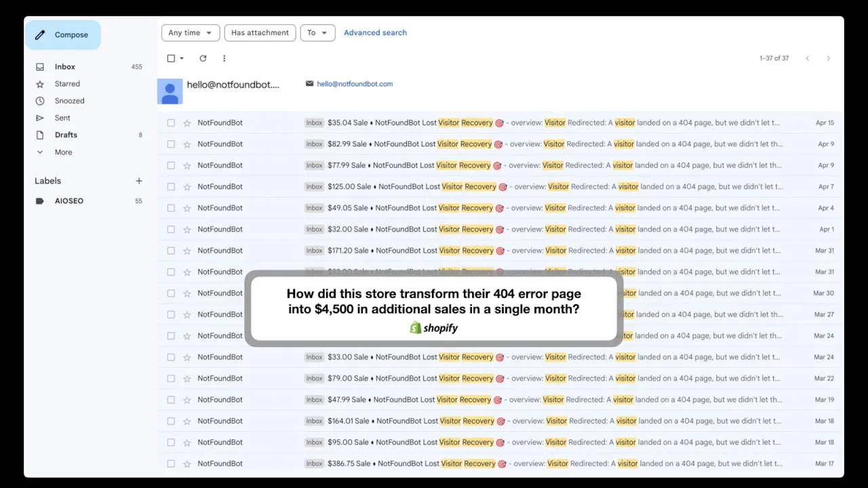Star the $164.01 Sale email
Viewport: 868px width, 488px height.
pos(187,421)
